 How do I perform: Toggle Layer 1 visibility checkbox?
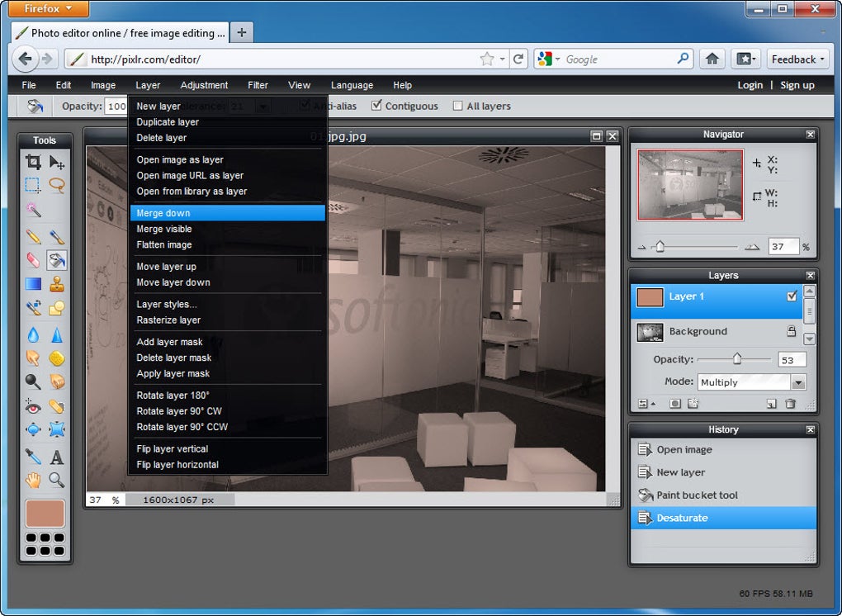pos(792,296)
